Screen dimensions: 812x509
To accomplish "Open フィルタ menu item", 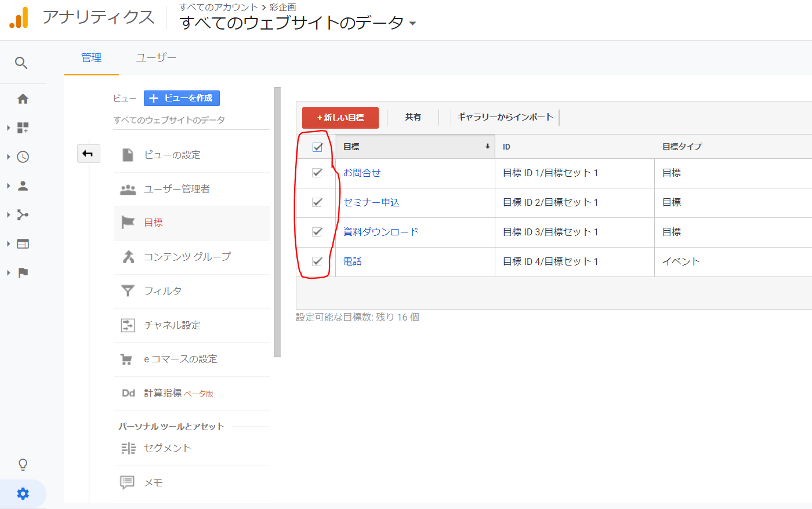I will tap(191, 290).
